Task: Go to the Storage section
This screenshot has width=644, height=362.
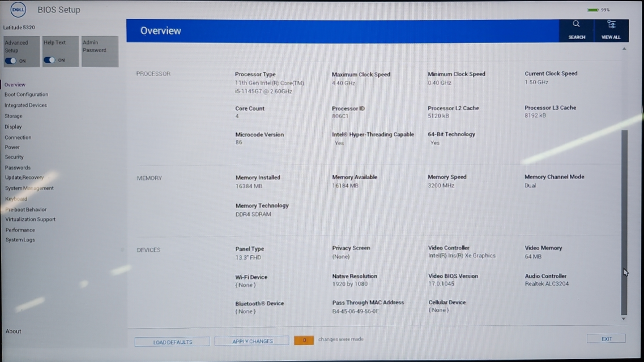Action: coord(14,116)
